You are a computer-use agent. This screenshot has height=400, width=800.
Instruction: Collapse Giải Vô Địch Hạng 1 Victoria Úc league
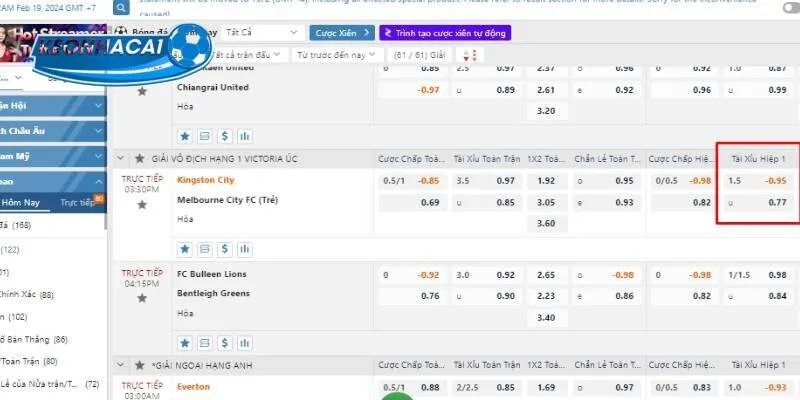[120, 159]
